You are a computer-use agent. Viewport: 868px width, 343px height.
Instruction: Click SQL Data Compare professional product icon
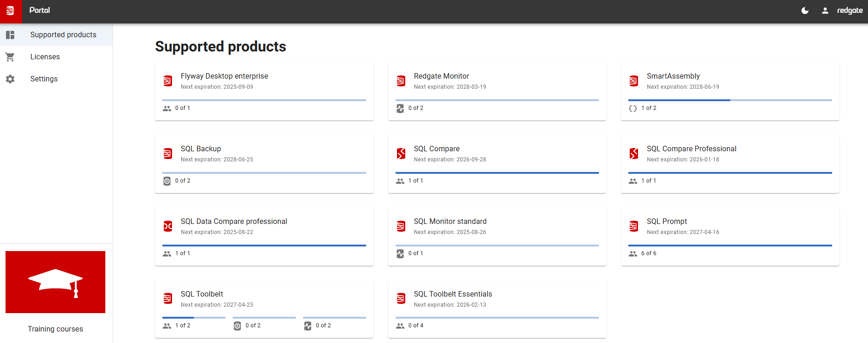click(x=168, y=226)
